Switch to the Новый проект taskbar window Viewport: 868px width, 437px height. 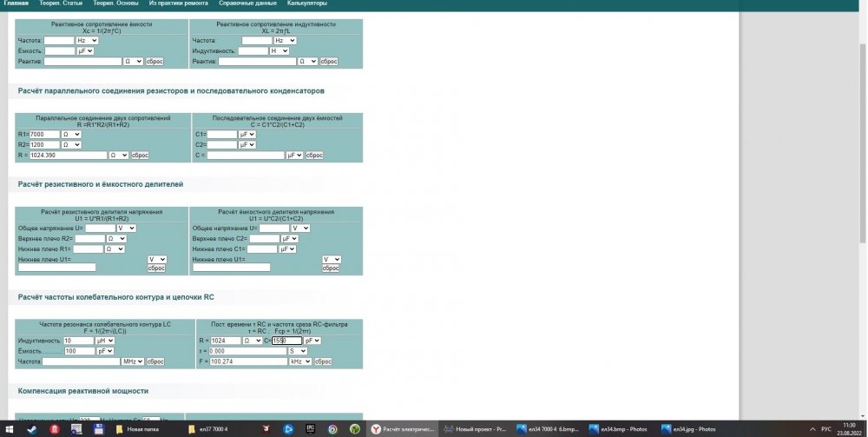coord(478,429)
